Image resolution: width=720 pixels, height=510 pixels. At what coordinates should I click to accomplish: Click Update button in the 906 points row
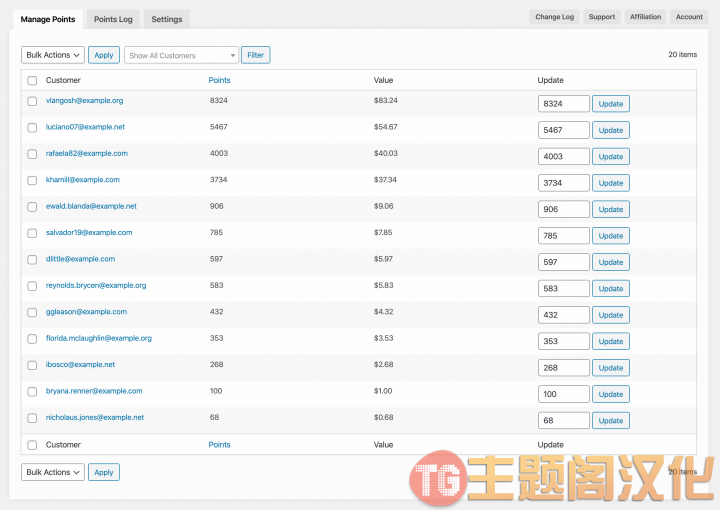point(611,209)
